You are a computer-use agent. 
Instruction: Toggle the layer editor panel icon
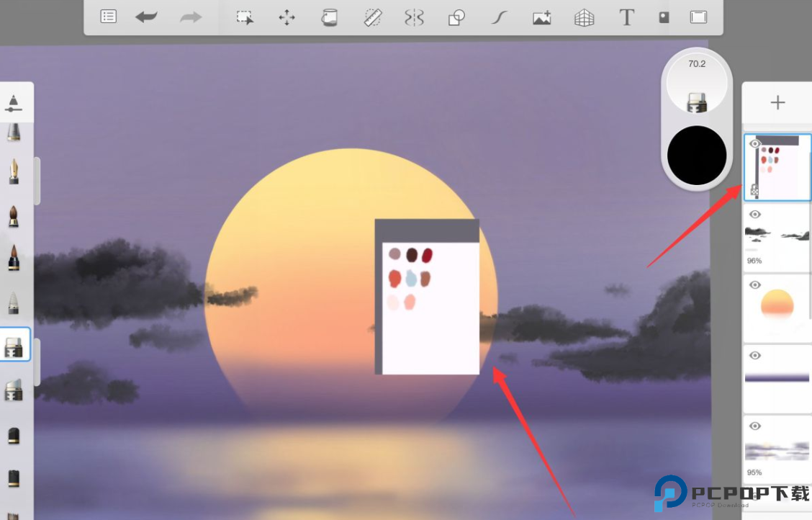664,17
